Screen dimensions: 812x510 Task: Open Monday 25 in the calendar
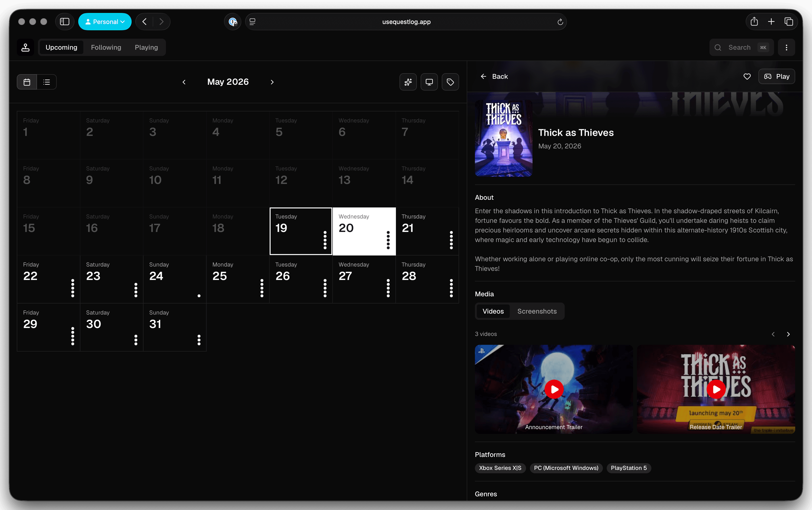coord(238,279)
